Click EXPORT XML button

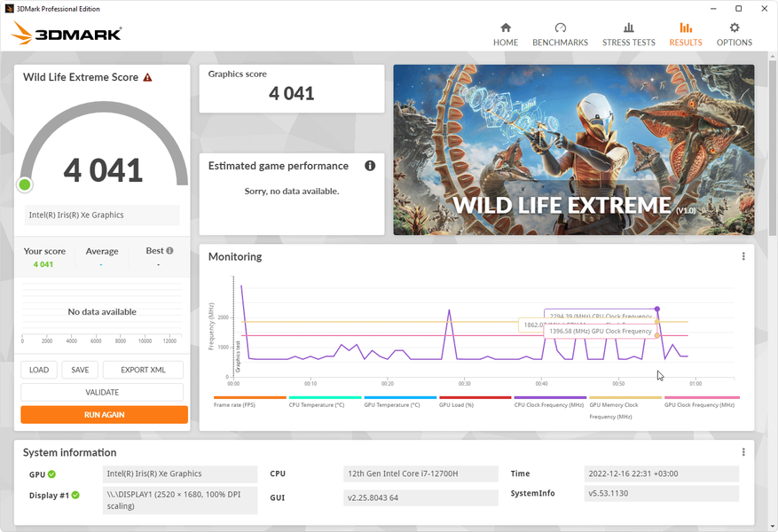click(143, 370)
